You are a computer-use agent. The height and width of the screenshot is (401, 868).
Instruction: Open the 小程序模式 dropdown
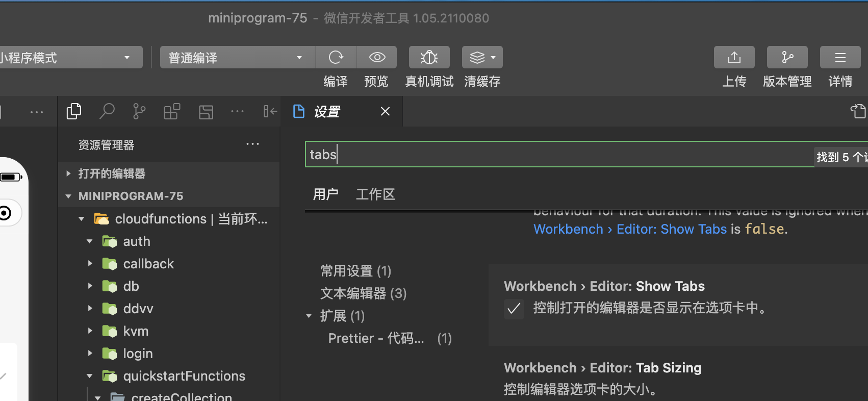tap(71, 57)
